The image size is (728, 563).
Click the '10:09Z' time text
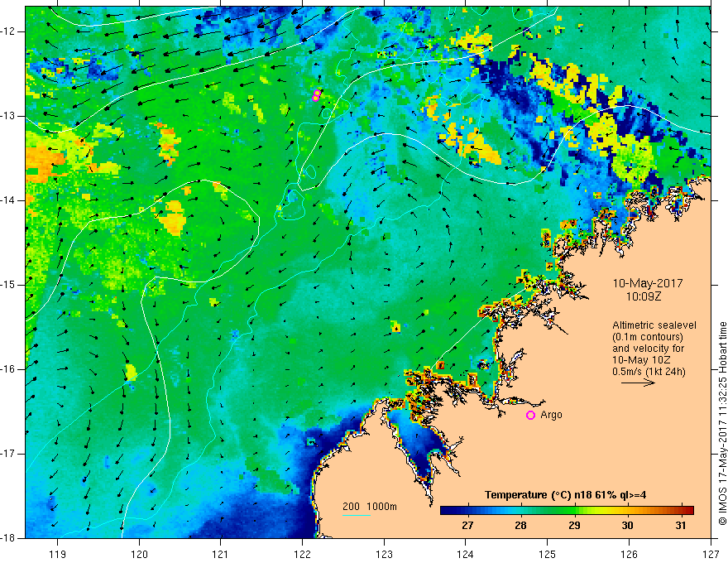point(643,296)
